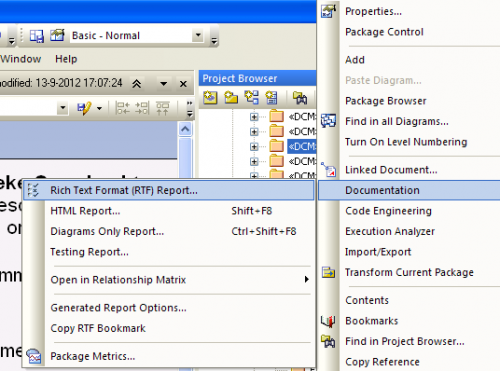Choose Transform Current Package
Viewport: 500px width, 371px height.
point(409,272)
